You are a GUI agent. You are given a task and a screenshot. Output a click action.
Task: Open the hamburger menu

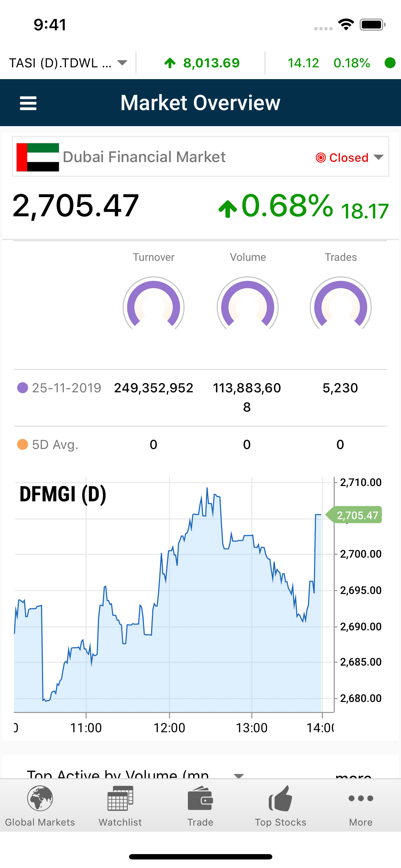point(28,103)
